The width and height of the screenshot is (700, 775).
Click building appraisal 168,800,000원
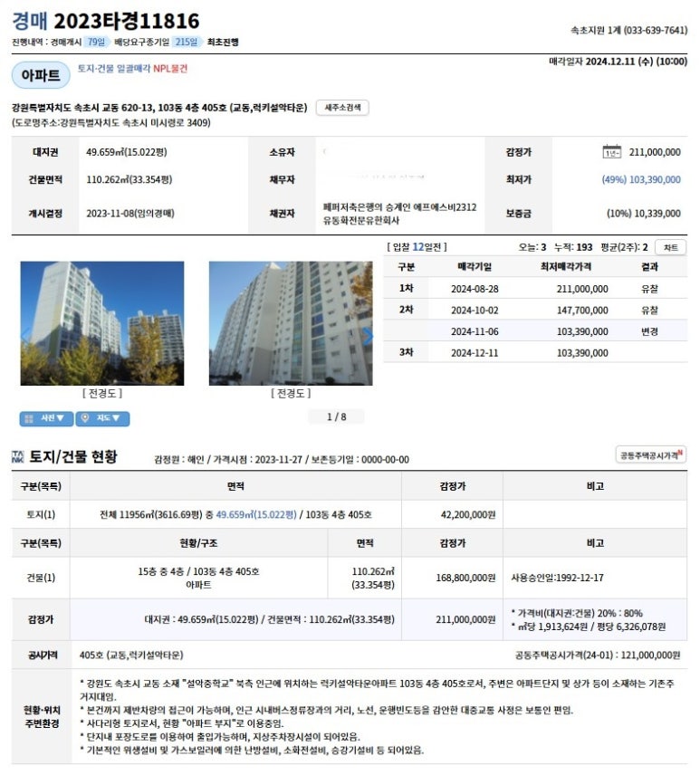point(465,578)
